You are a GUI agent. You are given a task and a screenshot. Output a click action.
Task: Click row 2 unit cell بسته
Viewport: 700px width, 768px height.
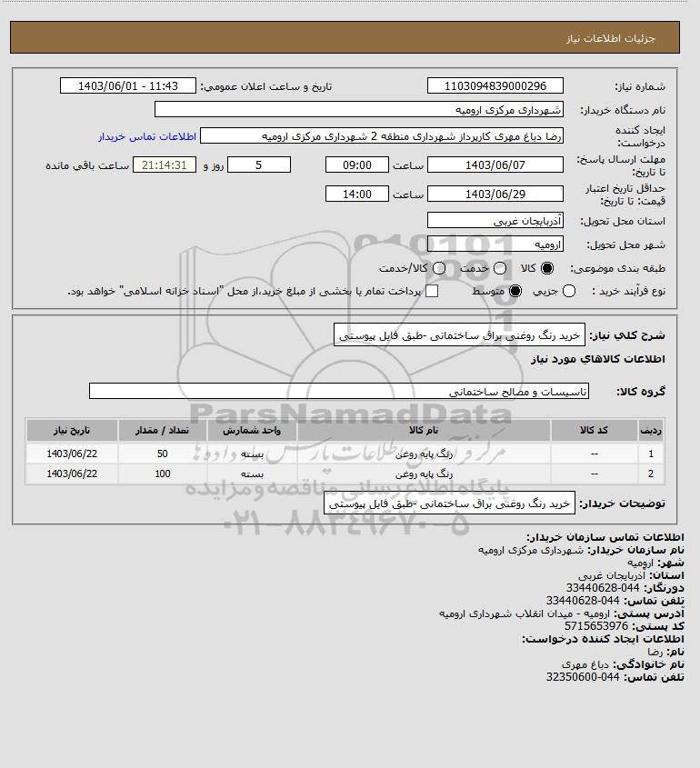pos(252,474)
